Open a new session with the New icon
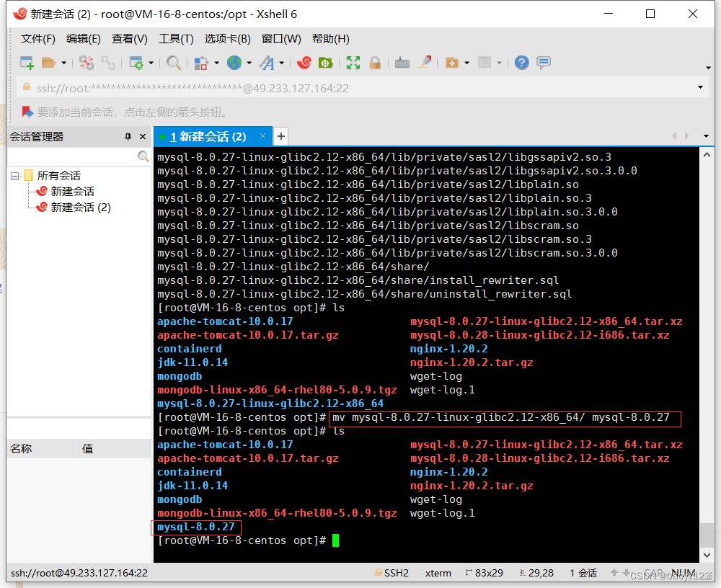The width and height of the screenshot is (721, 588). click(x=27, y=63)
